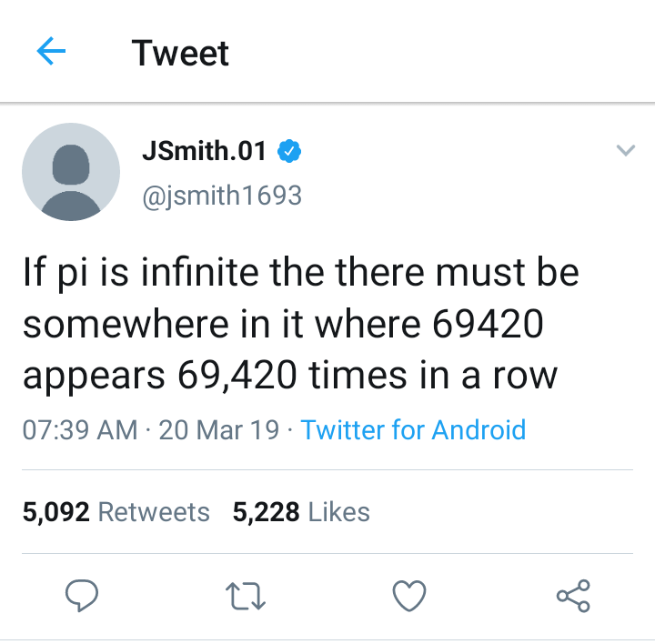Retweet using the arrows icon
Image resolution: width=655 pixels, height=644 pixels.
click(x=246, y=597)
